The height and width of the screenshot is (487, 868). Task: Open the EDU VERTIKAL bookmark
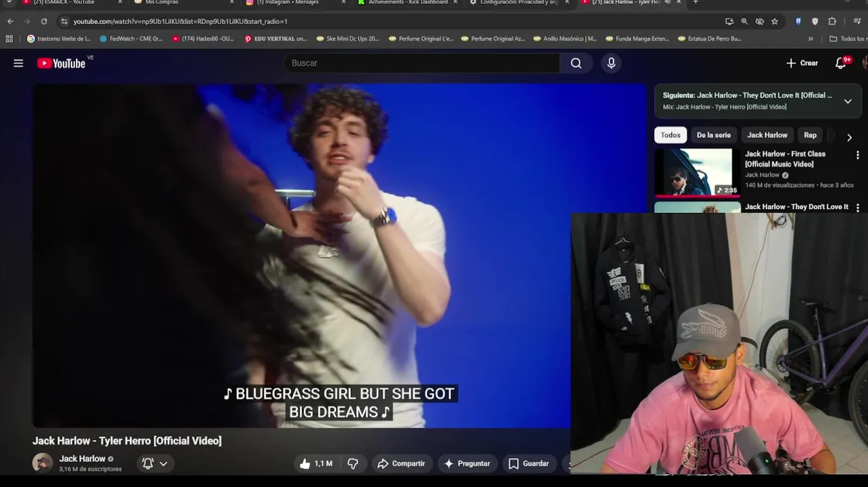(x=276, y=39)
